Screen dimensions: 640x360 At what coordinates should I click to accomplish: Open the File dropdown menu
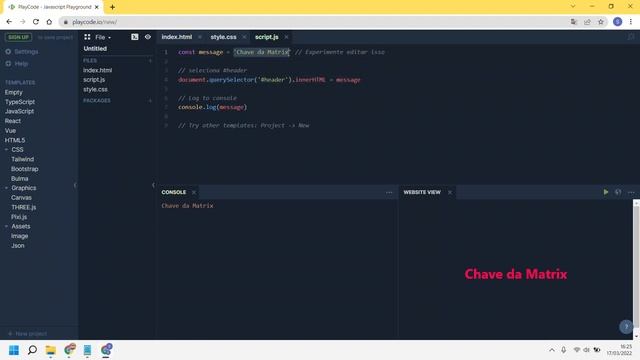[x=103, y=37]
